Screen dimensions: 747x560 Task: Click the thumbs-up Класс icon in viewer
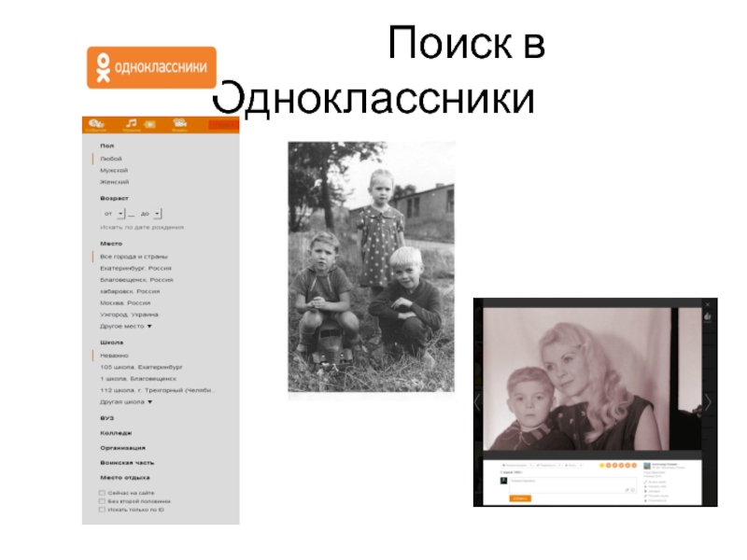click(x=708, y=317)
